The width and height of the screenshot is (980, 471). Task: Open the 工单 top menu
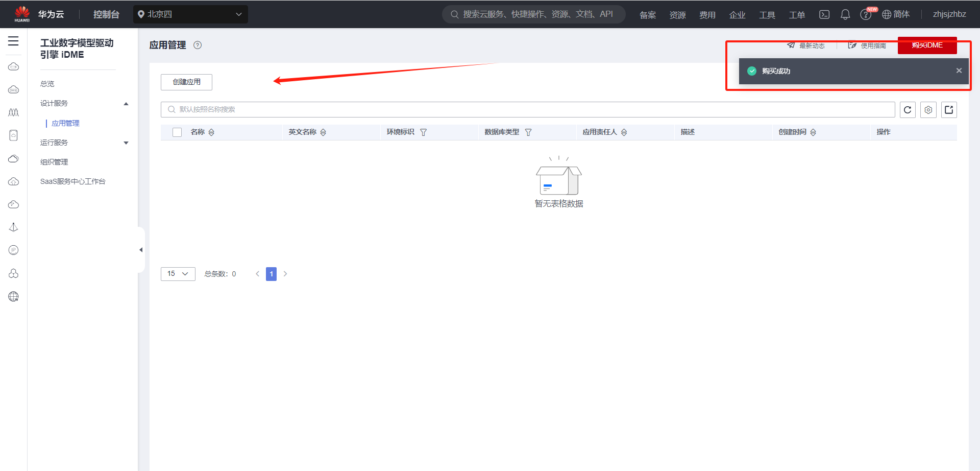coord(797,15)
